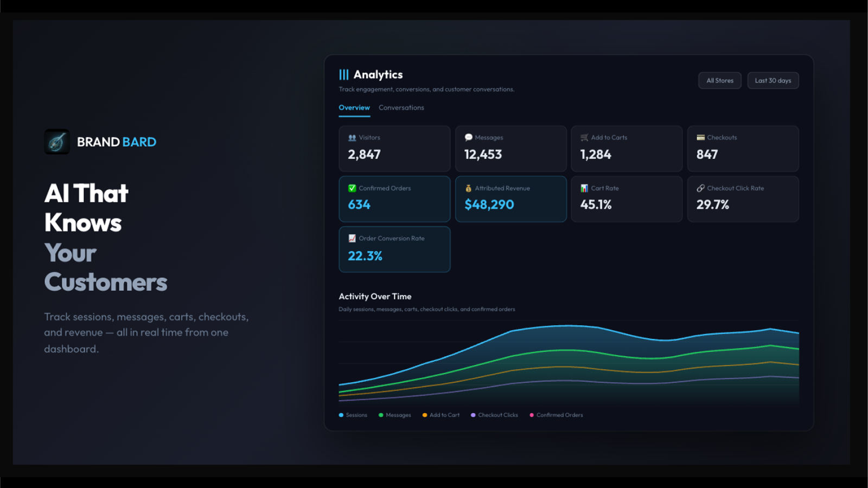
Task: Click the Analytics bar chart icon
Action: (x=344, y=75)
